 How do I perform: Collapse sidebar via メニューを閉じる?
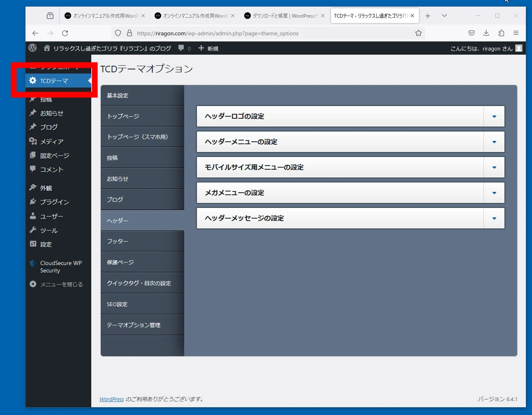click(61, 284)
